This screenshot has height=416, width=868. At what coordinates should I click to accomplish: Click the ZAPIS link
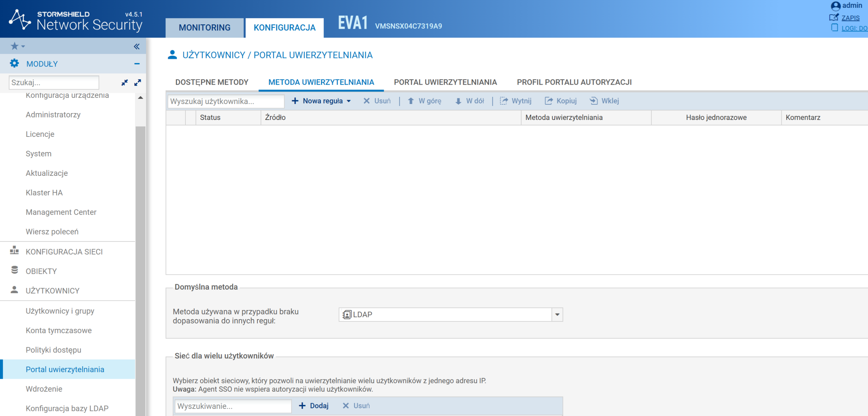tap(850, 18)
